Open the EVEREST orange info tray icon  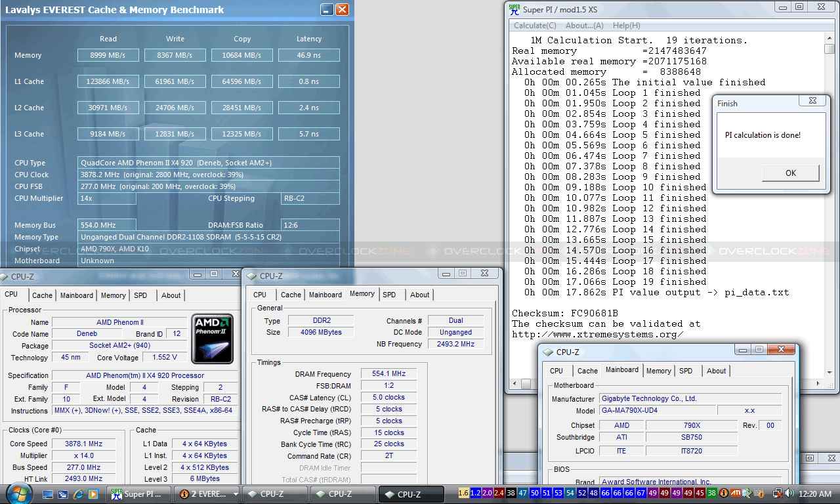point(723,493)
